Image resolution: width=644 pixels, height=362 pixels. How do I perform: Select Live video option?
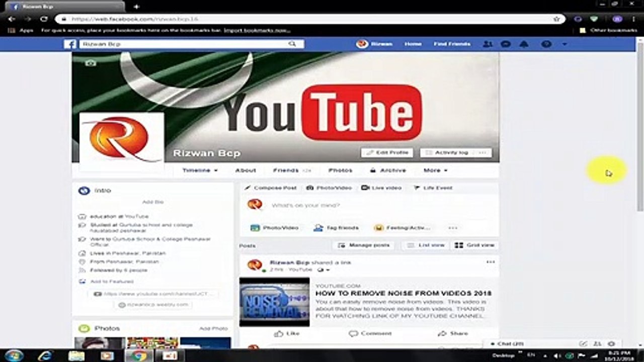(381, 188)
